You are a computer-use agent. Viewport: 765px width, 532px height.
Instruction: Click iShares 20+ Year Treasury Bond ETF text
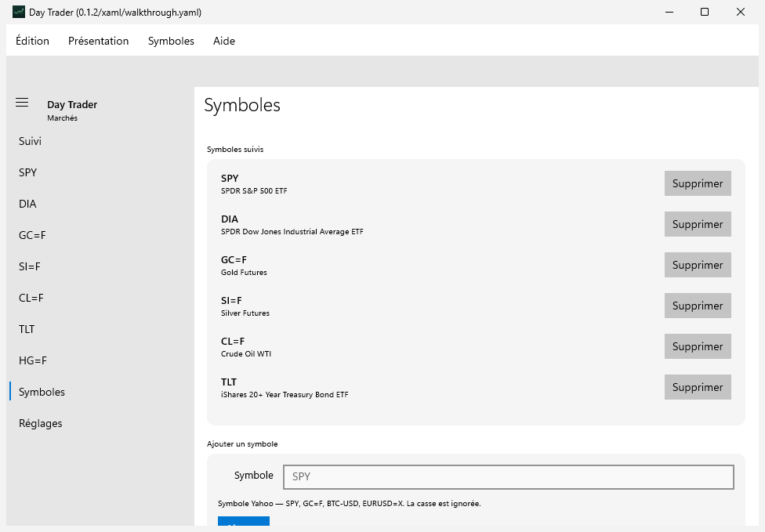[x=285, y=394]
